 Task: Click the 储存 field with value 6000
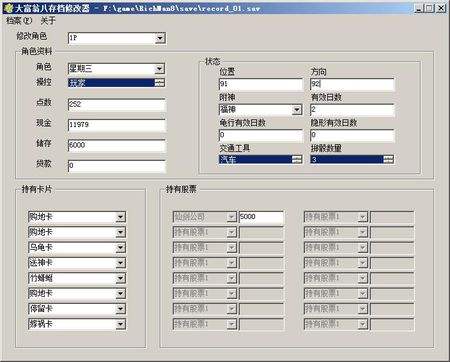tap(117, 145)
